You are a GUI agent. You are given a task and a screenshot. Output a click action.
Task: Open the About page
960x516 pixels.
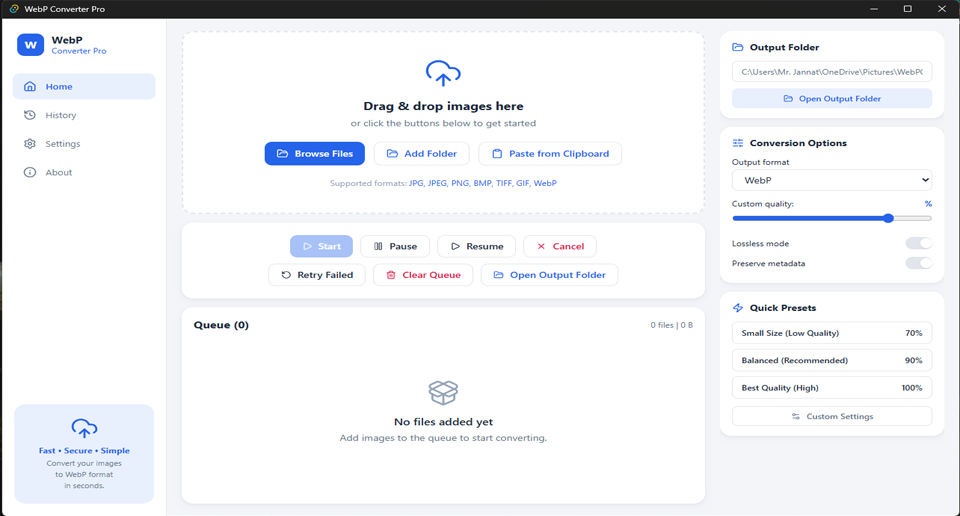click(x=84, y=172)
